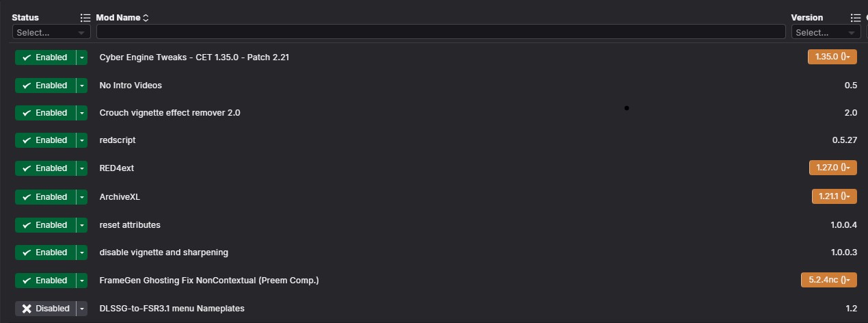Click the Status column list filter icon
The image size is (868, 323).
pos(85,18)
